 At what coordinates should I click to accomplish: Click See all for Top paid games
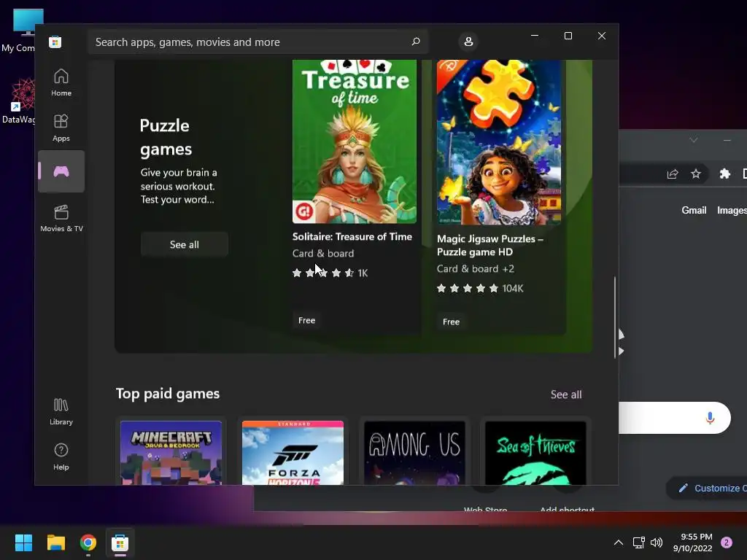tap(566, 394)
